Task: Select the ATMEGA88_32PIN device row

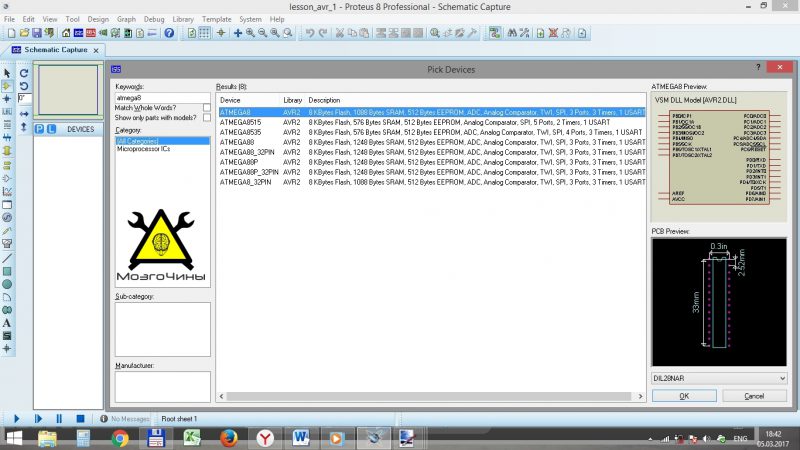Action: [432, 152]
